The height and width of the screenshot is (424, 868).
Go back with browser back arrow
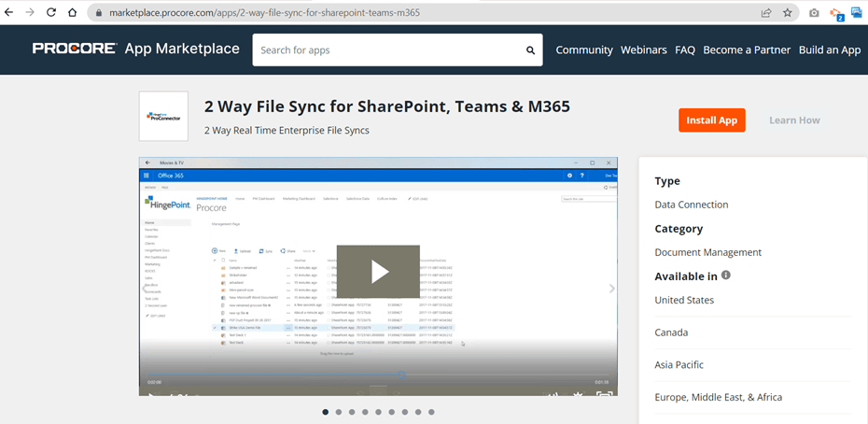[x=9, y=13]
